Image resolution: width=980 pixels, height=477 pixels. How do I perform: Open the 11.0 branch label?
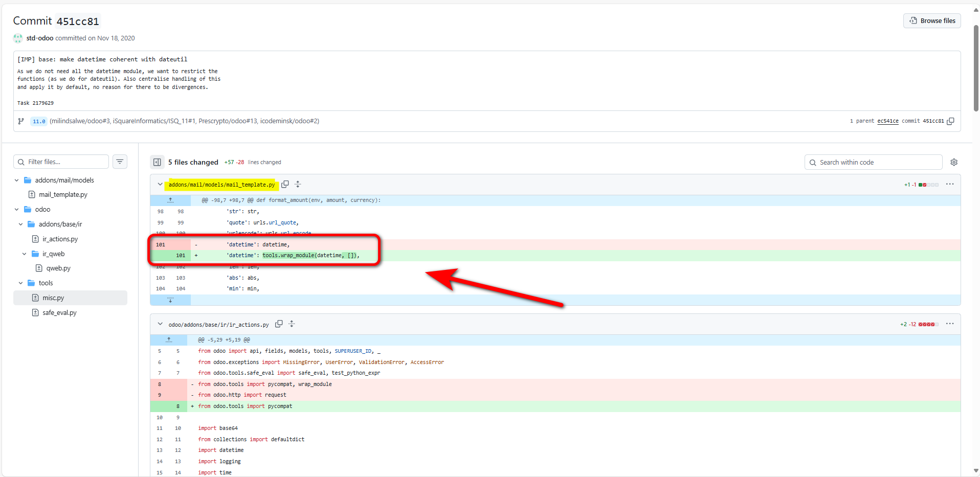[x=39, y=121]
